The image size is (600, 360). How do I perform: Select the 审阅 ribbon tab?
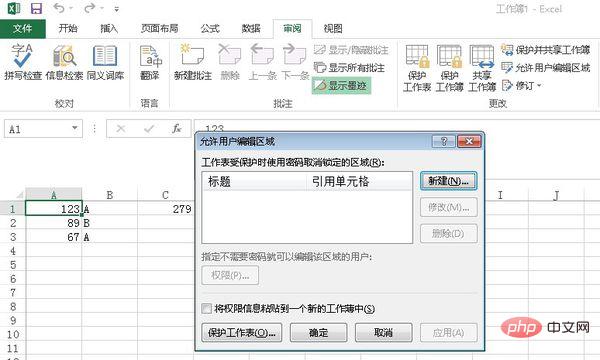pyautogui.click(x=292, y=28)
